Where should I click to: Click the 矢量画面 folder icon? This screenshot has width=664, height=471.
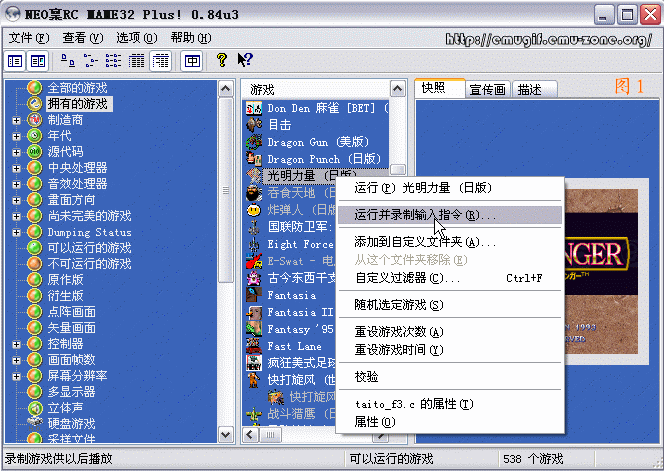pos(35,328)
